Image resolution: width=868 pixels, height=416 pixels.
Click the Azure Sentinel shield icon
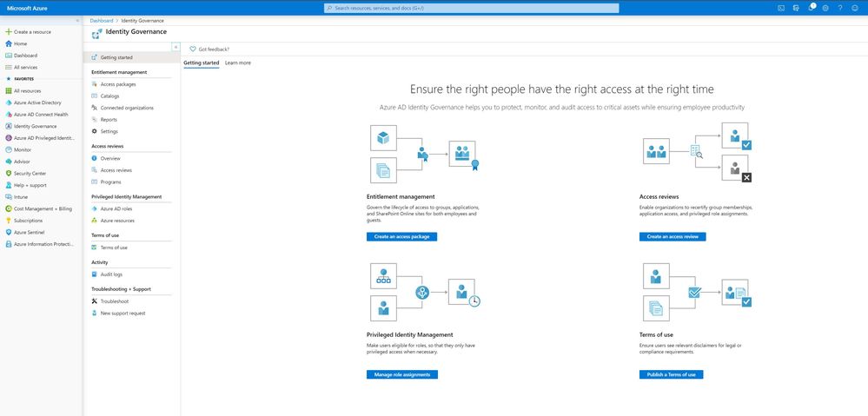coord(9,233)
